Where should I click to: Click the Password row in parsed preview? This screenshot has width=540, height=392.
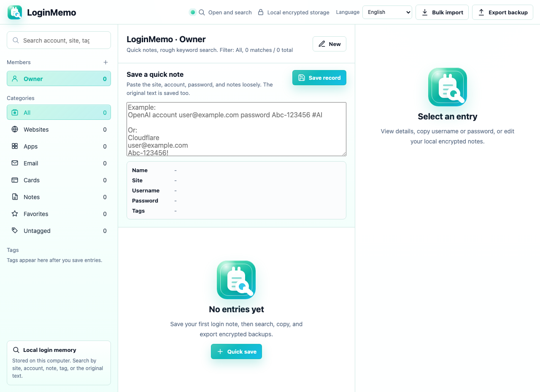click(x=236, y=200)
